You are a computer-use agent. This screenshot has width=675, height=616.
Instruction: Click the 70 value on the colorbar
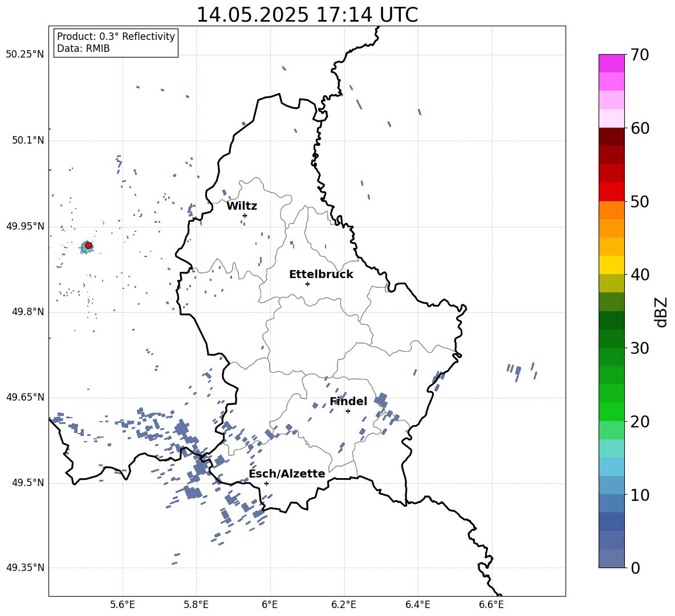(x=640, y=55)
